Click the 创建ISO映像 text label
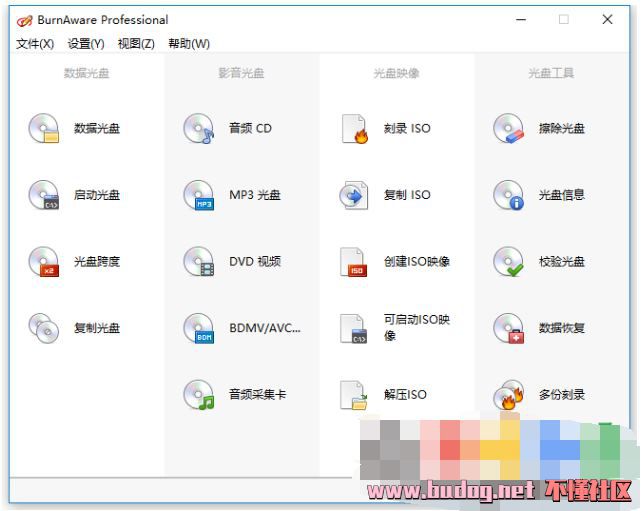 [417, 262]
